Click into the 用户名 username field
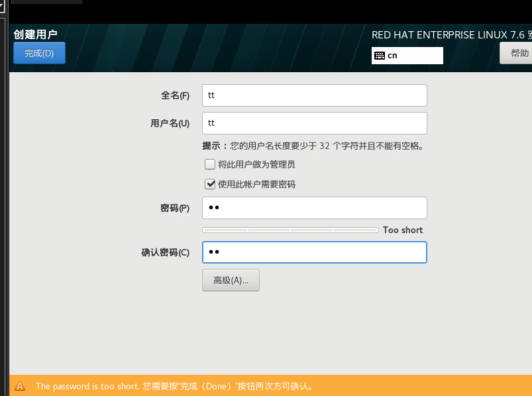Image resolution: width=532 pixels, height=396 pixels. (x=314, y=123)
